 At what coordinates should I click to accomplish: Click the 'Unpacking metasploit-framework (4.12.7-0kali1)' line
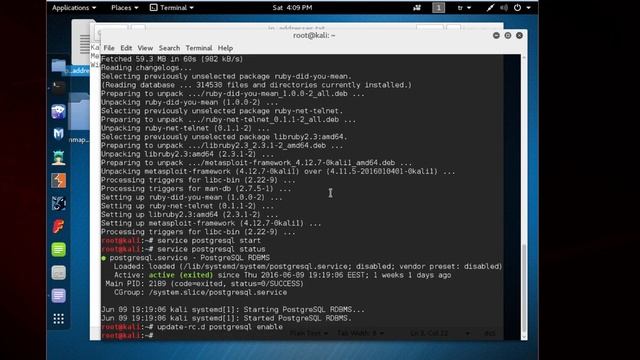[x=278, y=171]
